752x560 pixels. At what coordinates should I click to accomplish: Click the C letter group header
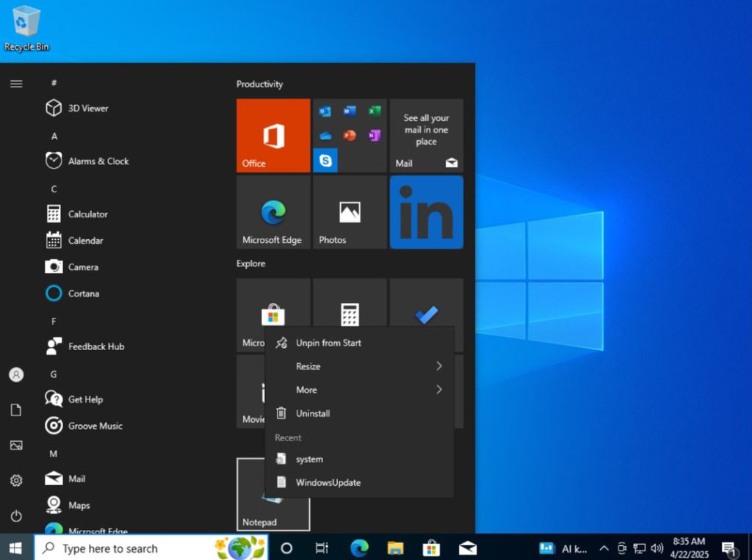(x=54, y=189)
